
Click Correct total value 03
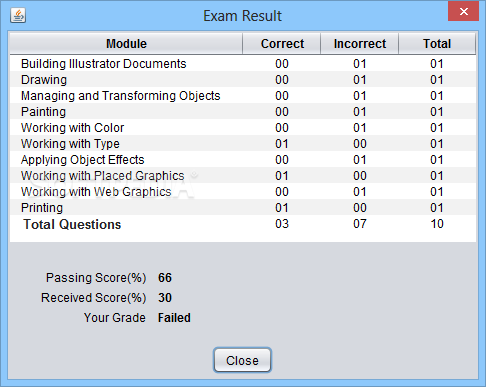(282, 224)
